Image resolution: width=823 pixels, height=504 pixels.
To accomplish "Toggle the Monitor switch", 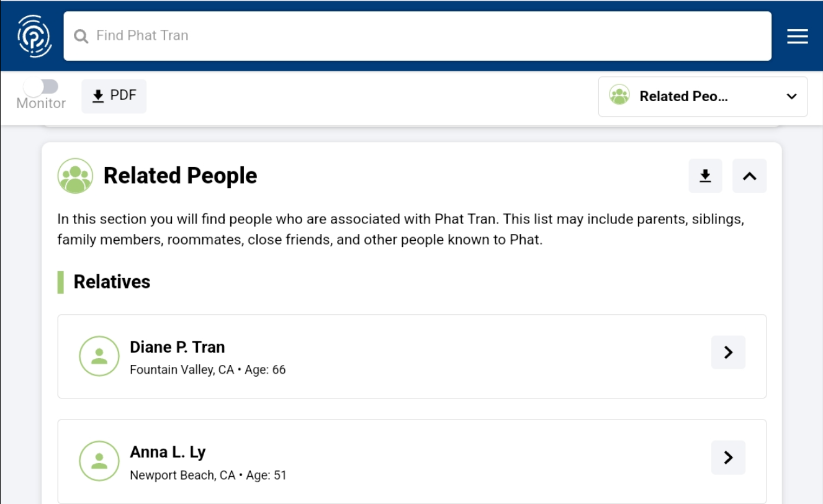I will click(41, 87).
